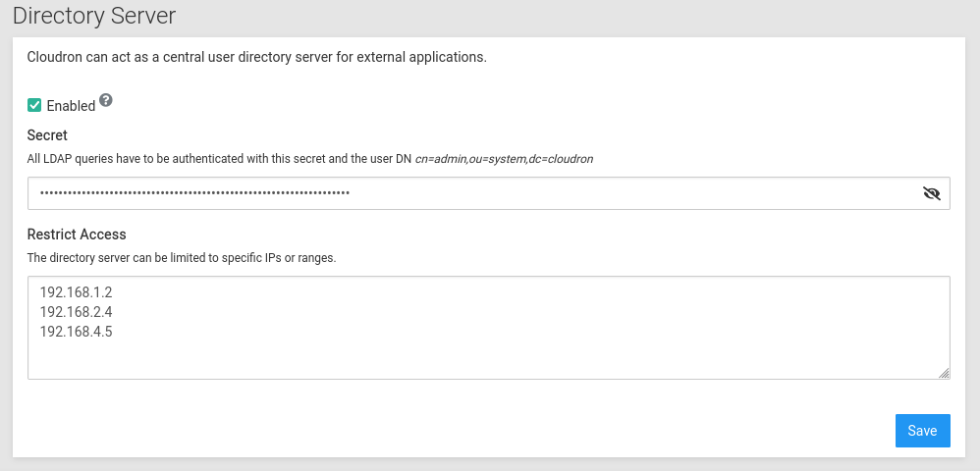The width and height of the screenshot is (980, 471).
Task: Click the masked dots in the Secret field
Action: (x=194, y=193)
